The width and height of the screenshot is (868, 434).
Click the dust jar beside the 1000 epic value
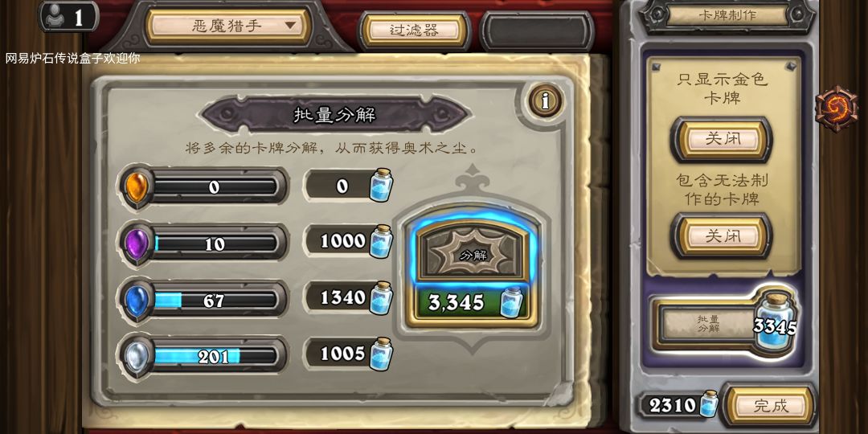point(380,241)
